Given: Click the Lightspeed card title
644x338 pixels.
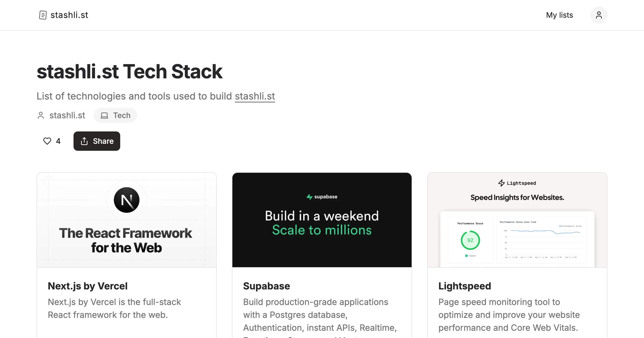Looking at the screenshot, I should pos(465,286).
